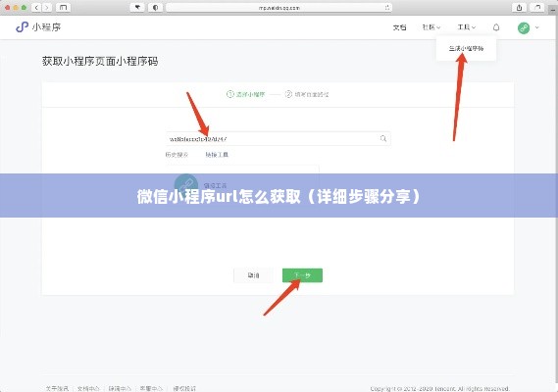Viewport: 558px width, 392px height.
Task: Select step 1 选择小程序
Action: 246,94
